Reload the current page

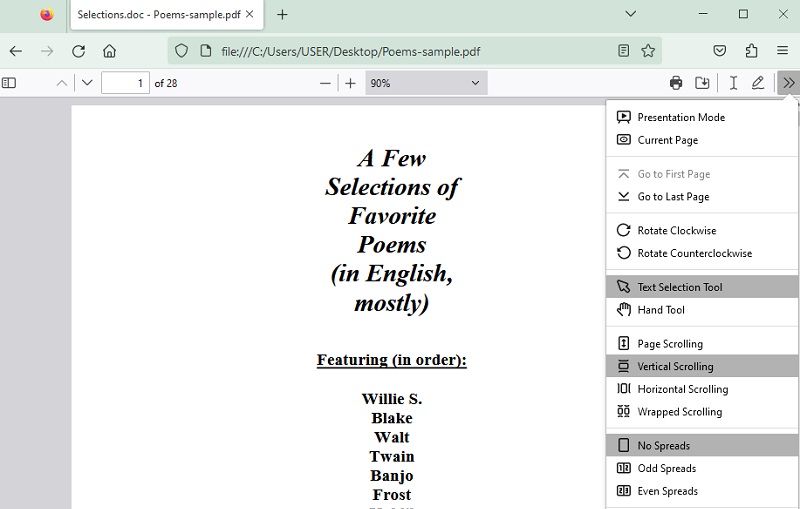[79, 51]
